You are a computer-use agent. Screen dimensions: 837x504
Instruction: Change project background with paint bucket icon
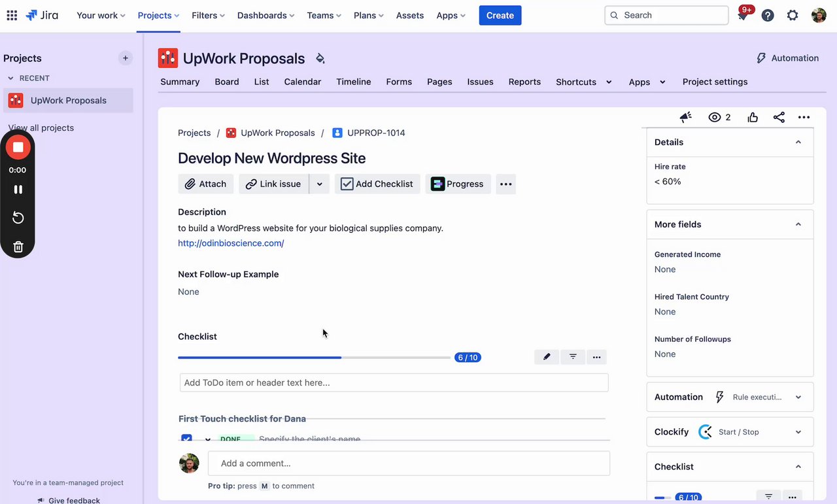click(x=320, y=59)
